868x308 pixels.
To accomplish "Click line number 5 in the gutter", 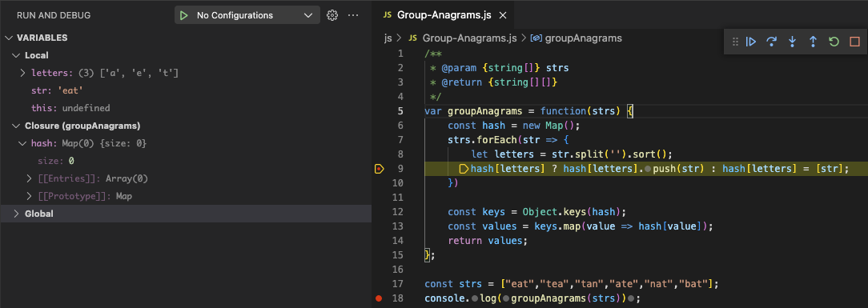I will (x=400, y=111).
